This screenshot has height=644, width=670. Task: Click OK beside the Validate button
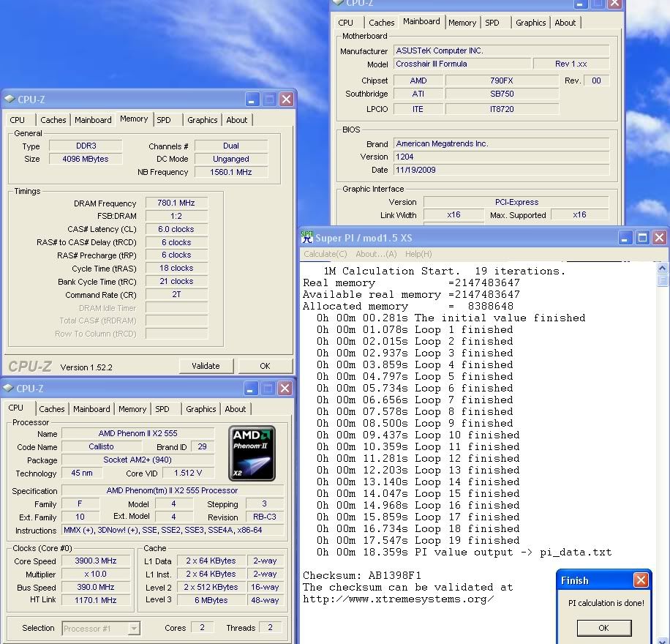tap(265, 366)
